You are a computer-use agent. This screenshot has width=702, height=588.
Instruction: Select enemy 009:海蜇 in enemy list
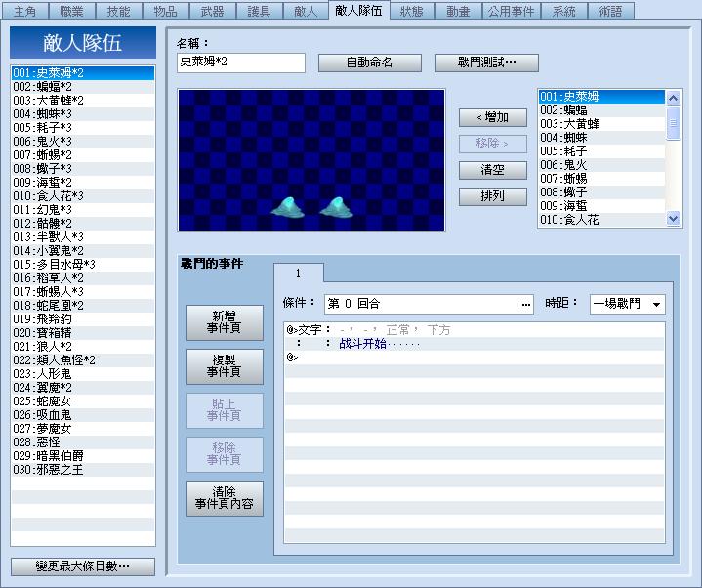[601, 206]
